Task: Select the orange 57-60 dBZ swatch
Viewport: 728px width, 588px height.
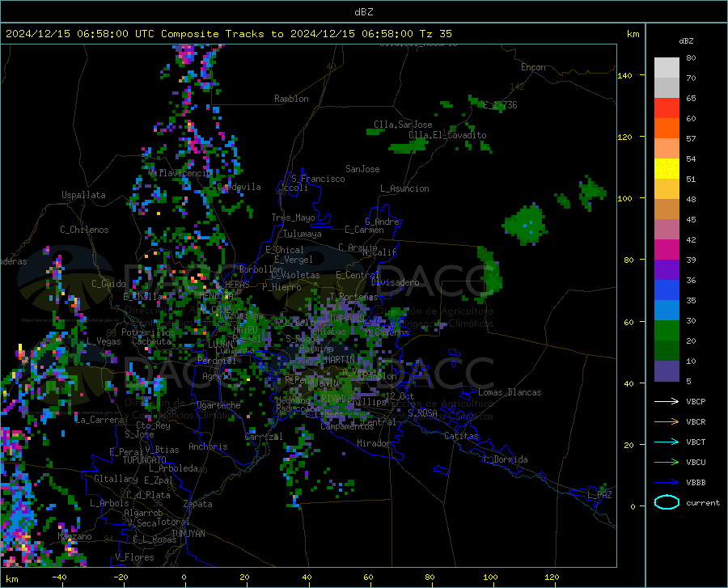Action: [x=667, y=129]
